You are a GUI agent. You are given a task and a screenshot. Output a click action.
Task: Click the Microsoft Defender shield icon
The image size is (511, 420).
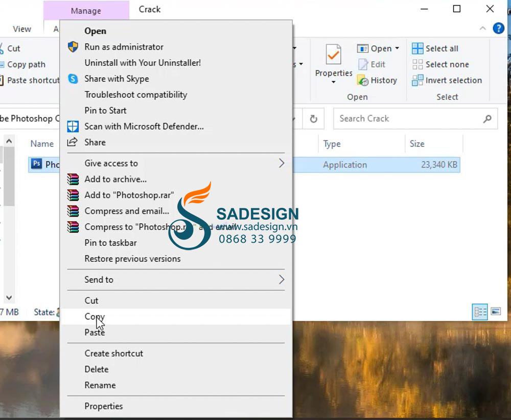coord(73,126)
